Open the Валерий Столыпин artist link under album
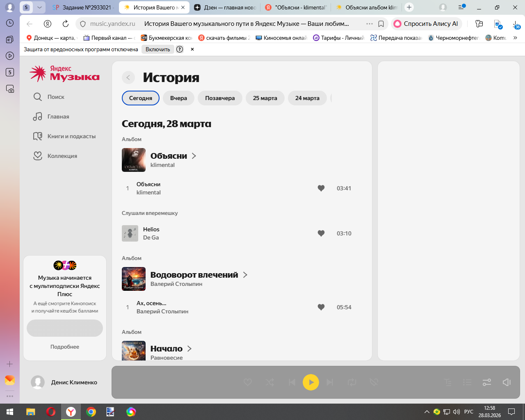Screen dimensions: 525x420 point(176,284)
